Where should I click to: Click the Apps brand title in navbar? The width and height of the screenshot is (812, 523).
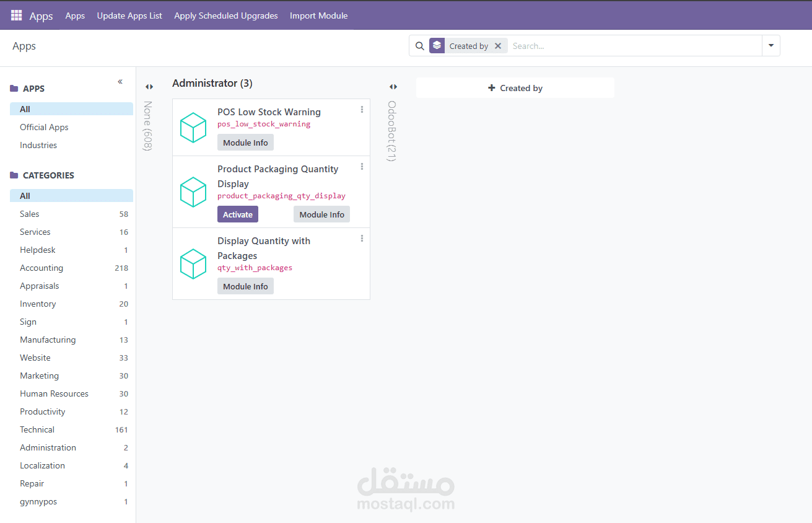[41, 16]
